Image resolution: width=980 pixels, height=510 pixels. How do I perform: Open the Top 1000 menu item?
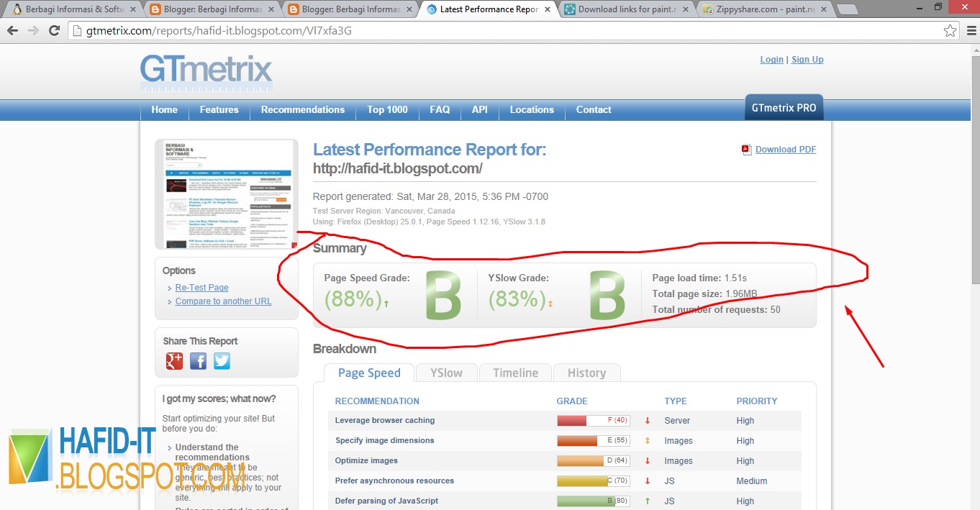pos(387,109)
